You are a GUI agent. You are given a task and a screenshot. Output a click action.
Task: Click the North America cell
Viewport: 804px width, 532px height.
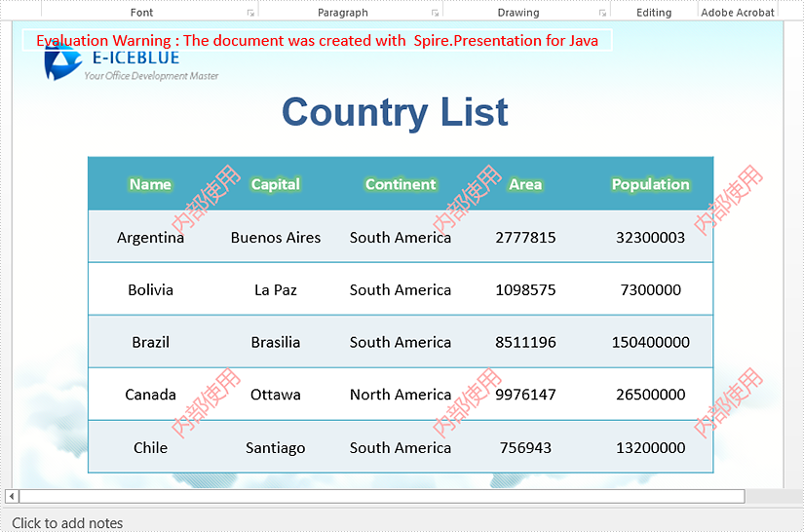click(401, 395)
